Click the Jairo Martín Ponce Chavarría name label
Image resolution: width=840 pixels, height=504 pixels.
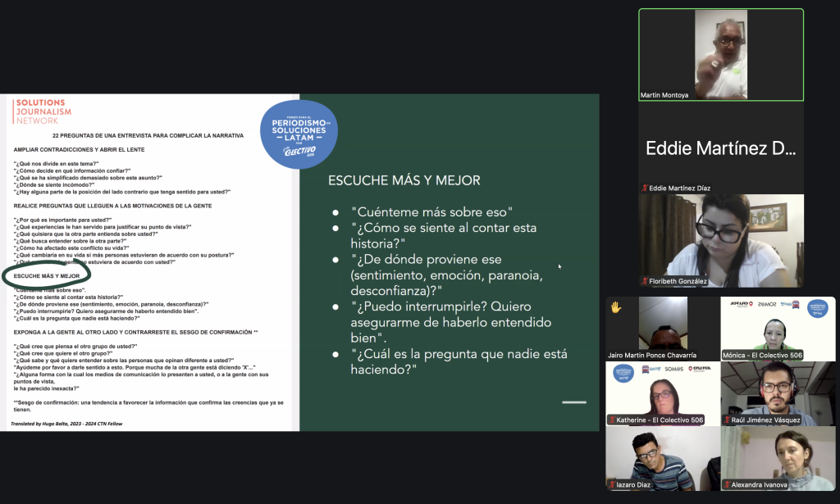pyautogui.click(x=652, y=356)
